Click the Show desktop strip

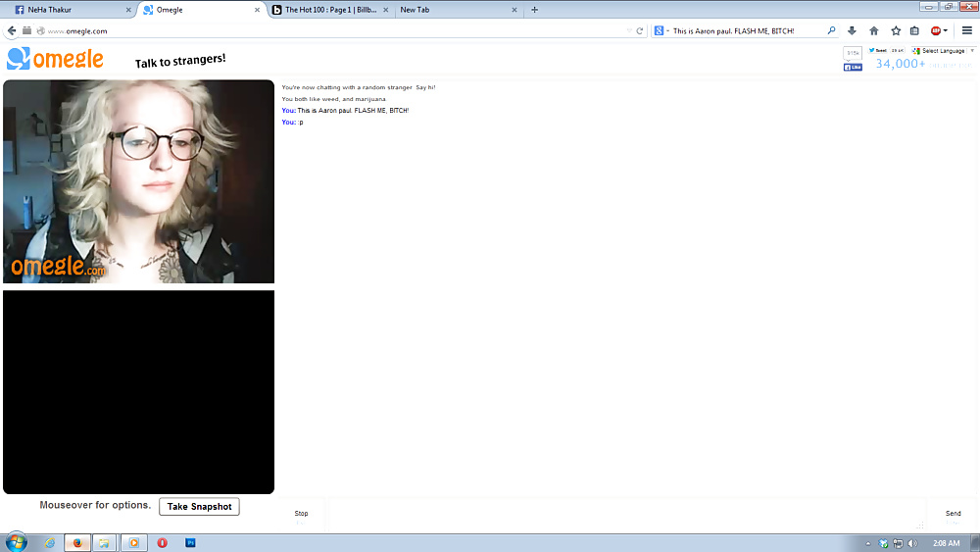(976, 542)
